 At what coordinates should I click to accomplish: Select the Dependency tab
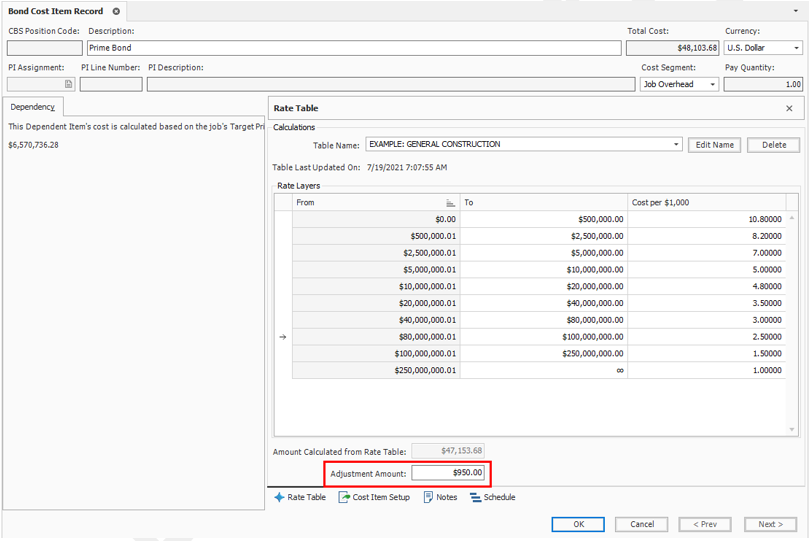click(33, 107)
